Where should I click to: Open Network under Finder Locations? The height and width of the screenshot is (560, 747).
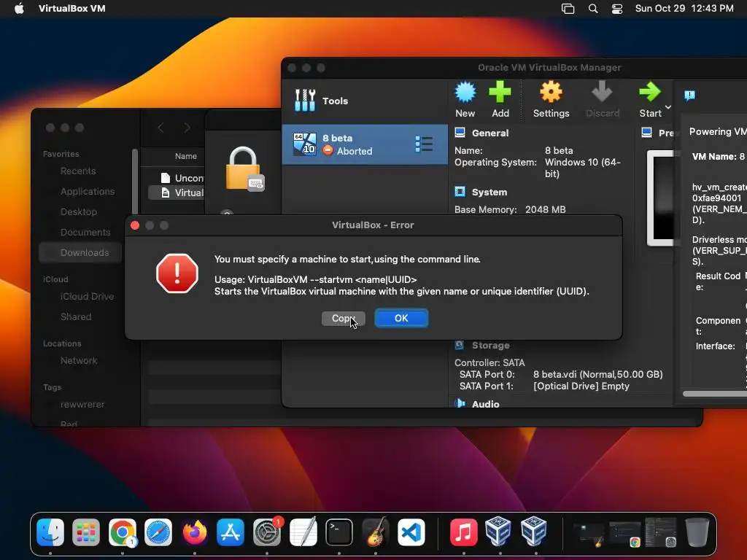[x=79, y=360]
